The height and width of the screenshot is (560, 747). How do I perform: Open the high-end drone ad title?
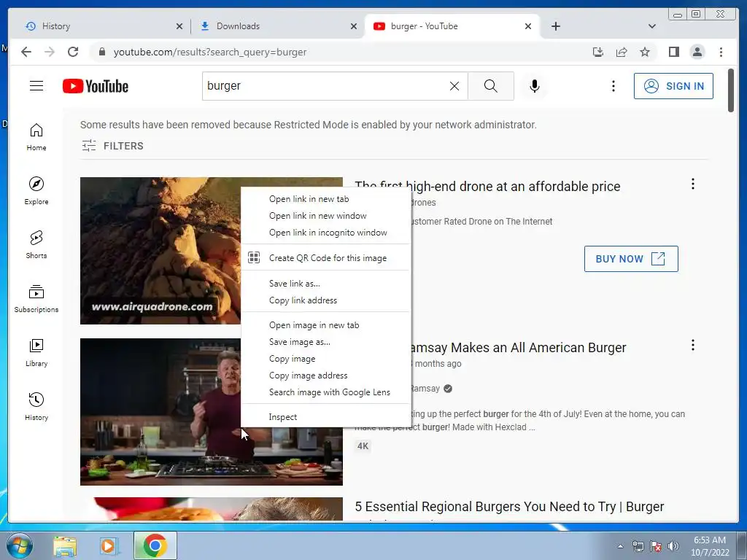tap(516, 186)
